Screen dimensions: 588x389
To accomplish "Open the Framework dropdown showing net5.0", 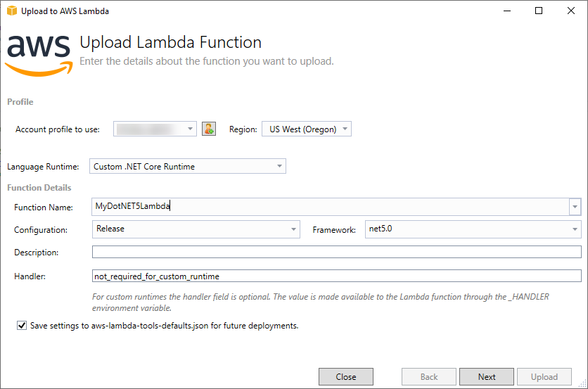I will [x=473, y=229].
